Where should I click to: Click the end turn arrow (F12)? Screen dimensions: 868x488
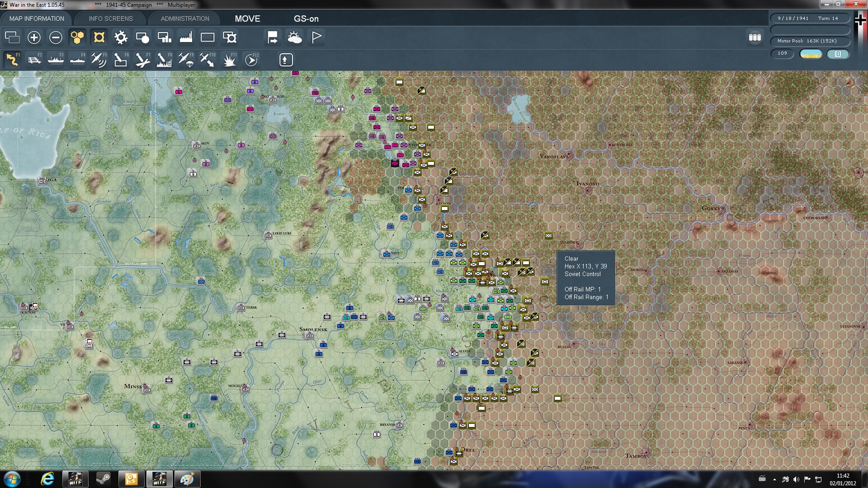(251, 59)
